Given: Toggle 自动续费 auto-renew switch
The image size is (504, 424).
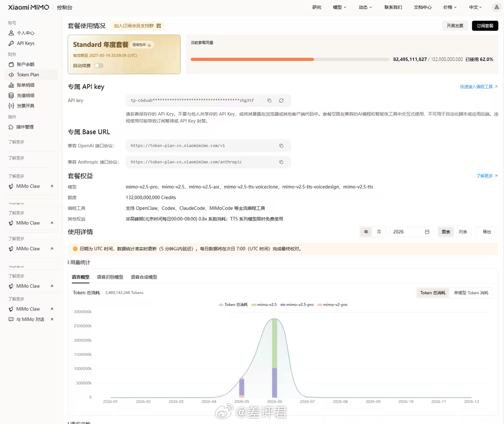Looking at the screenshot, I should click(99, 66).
